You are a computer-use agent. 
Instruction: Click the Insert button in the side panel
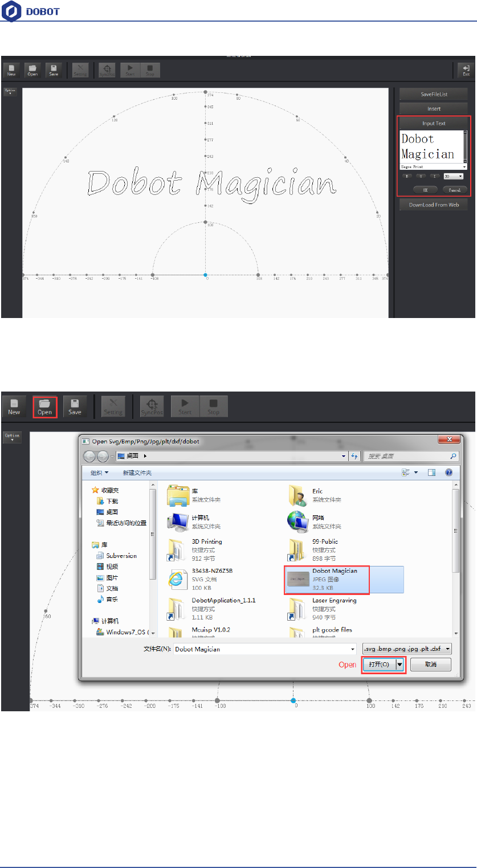pyautogui.click(x=434, y=108)
